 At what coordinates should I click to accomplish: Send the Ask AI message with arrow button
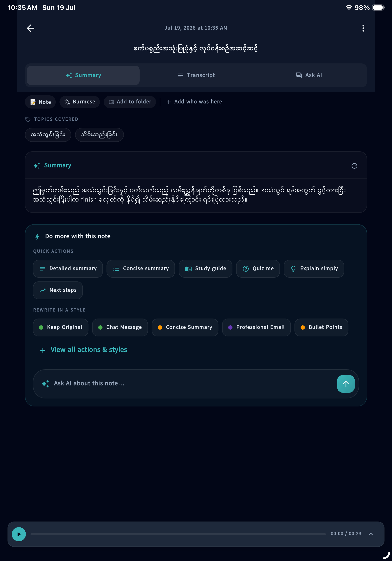click(x=346, y=384)
